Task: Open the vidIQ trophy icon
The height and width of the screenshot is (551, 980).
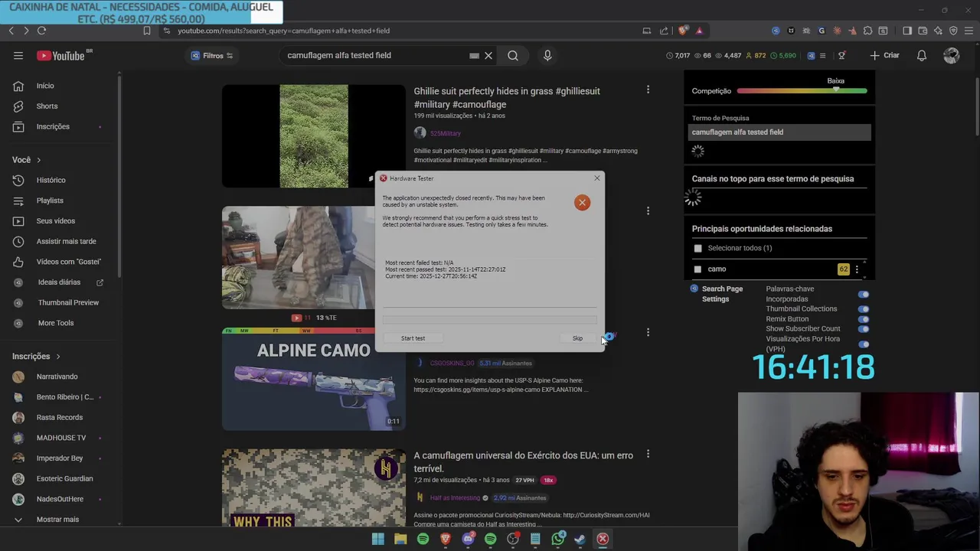Action: click(842, 55)
